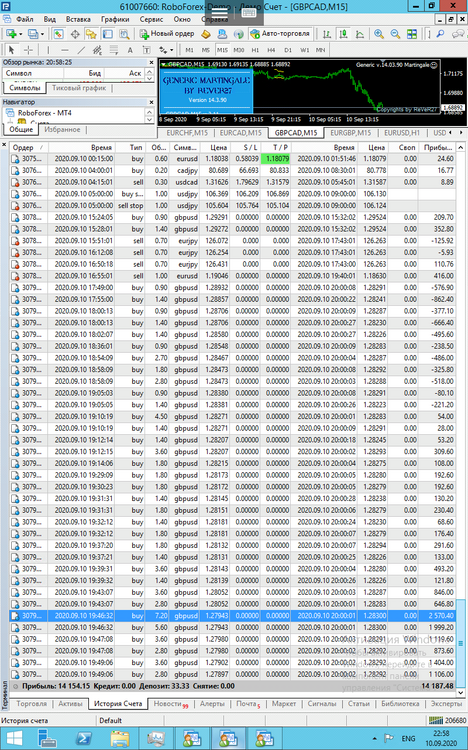468x750 pixels.
Task: Open File Explorer from the taskbar
Action: (120, 739)
